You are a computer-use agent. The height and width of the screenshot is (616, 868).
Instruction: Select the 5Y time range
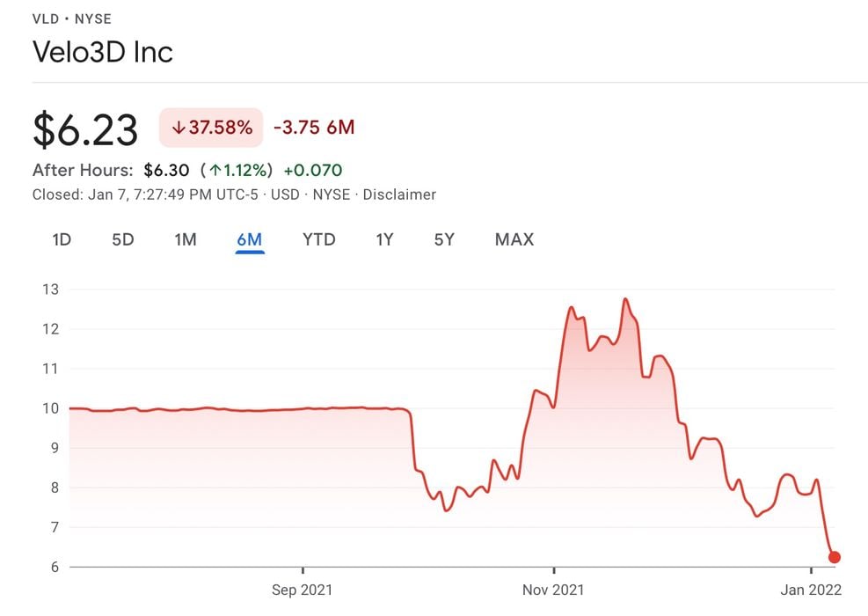click(x=444, y=239)
